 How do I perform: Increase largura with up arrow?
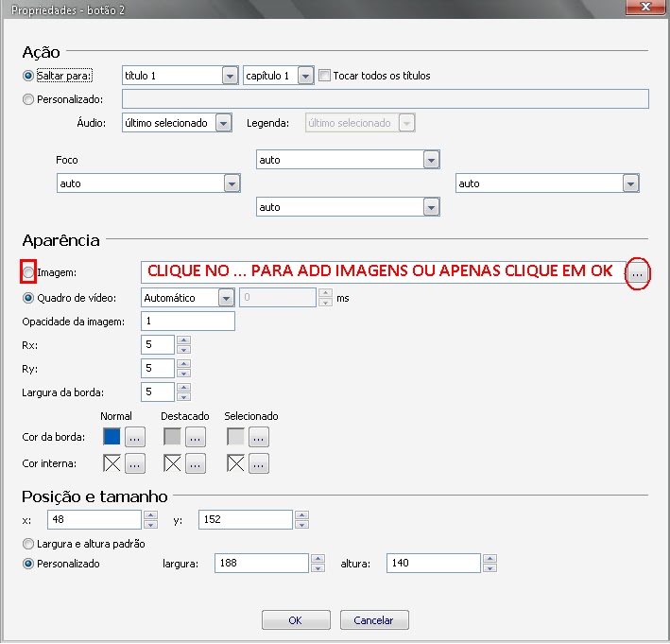click(x=318, y=559)
